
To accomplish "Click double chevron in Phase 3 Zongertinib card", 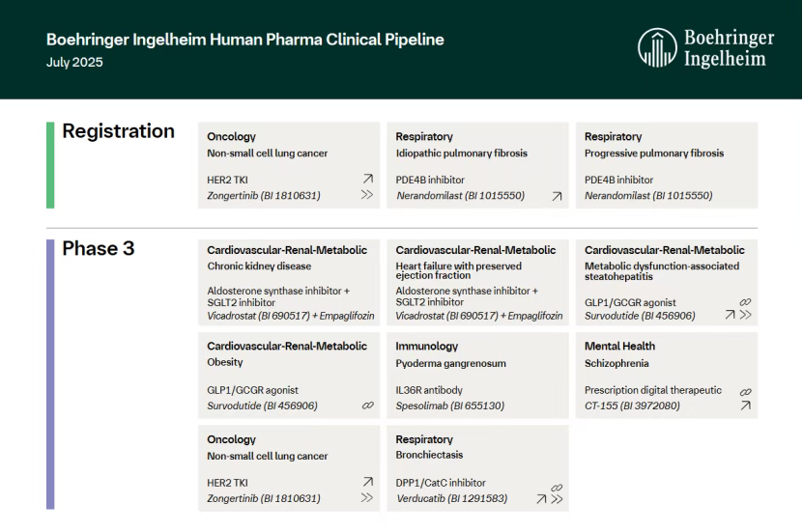I will [367, 498].
